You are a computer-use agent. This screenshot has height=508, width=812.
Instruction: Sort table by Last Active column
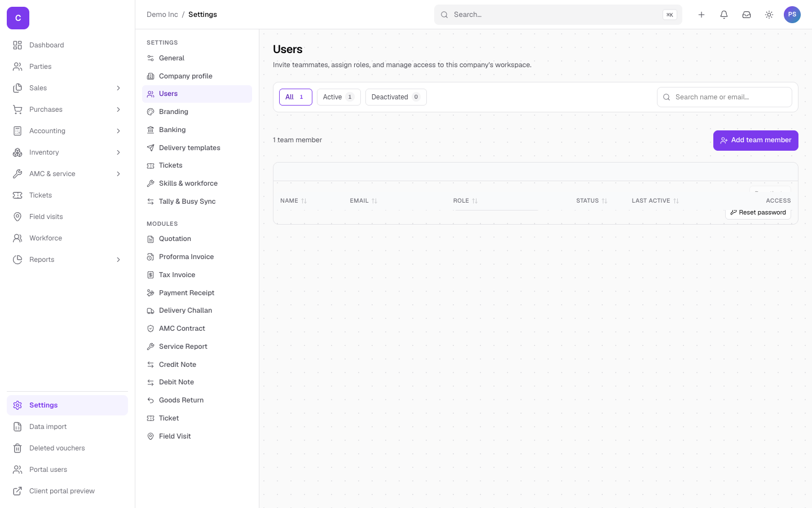coord(655,201)
